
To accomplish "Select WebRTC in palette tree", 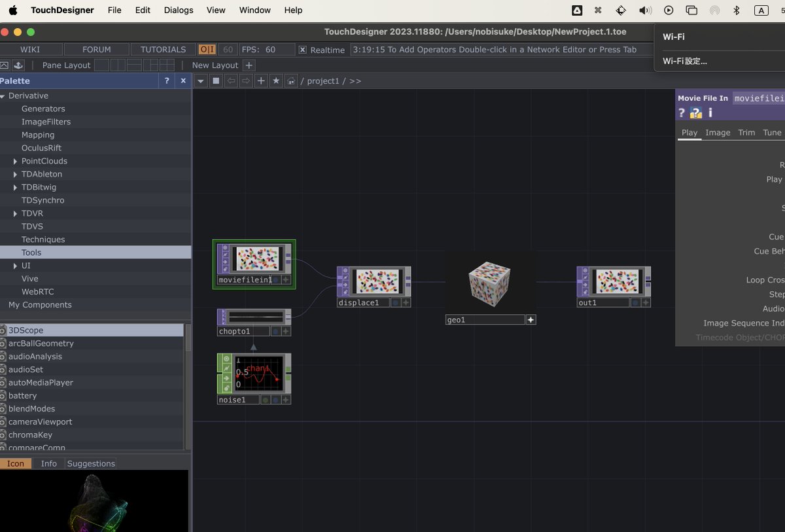I will click(x=37, y=292).
